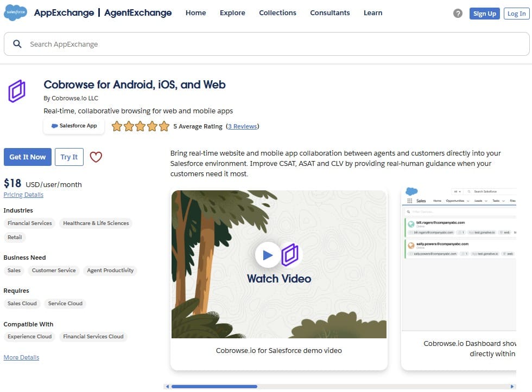
Task: Select the Sales Cloud requirement tag
Action: tap(22, 304)
